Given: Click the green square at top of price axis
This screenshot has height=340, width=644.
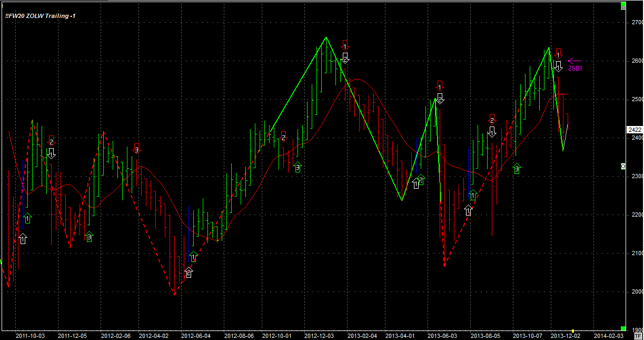Looking at the screenshot, I should click(623, 6).
